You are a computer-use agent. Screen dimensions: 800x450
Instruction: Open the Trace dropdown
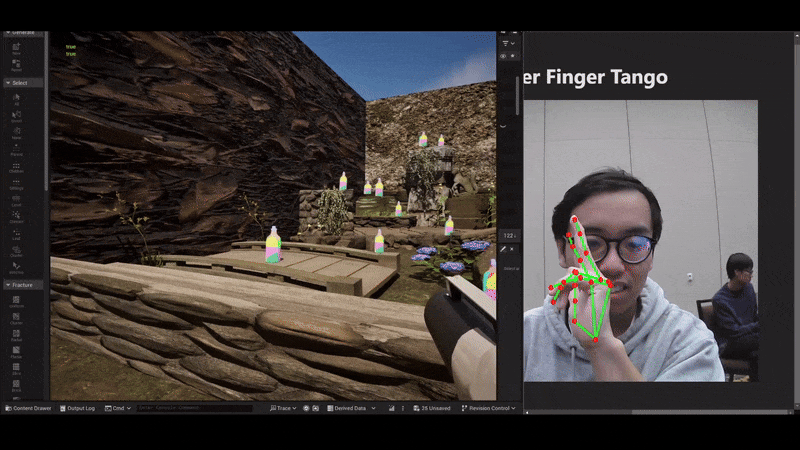(283, 408)
